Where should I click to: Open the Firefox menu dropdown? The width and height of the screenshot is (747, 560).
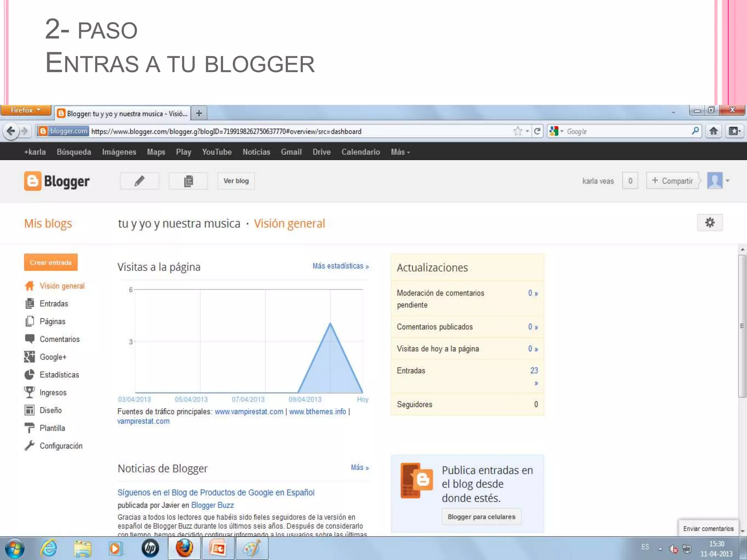pos(26,110)
